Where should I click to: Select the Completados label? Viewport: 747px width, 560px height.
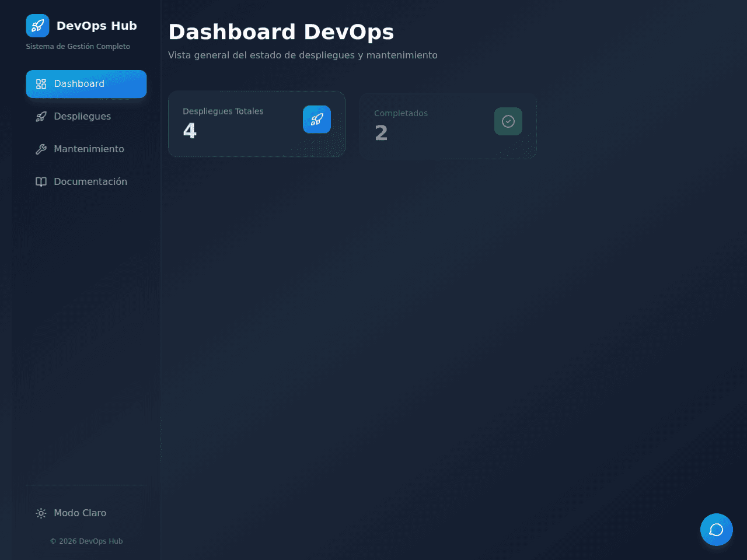401,113
